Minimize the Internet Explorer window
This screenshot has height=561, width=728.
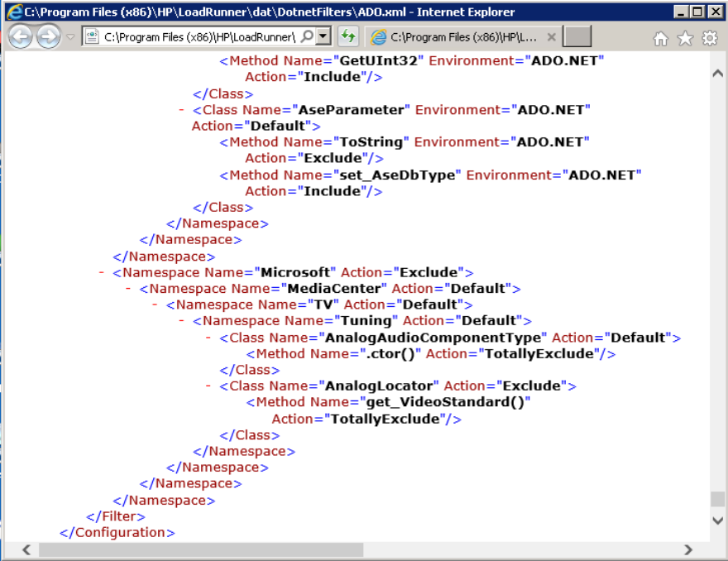click(681, 12)
